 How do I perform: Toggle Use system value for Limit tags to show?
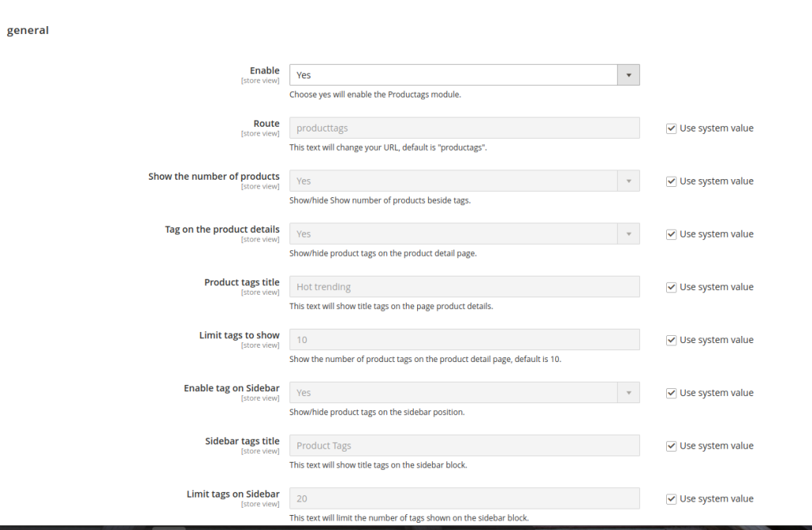(x=672, y=341)
